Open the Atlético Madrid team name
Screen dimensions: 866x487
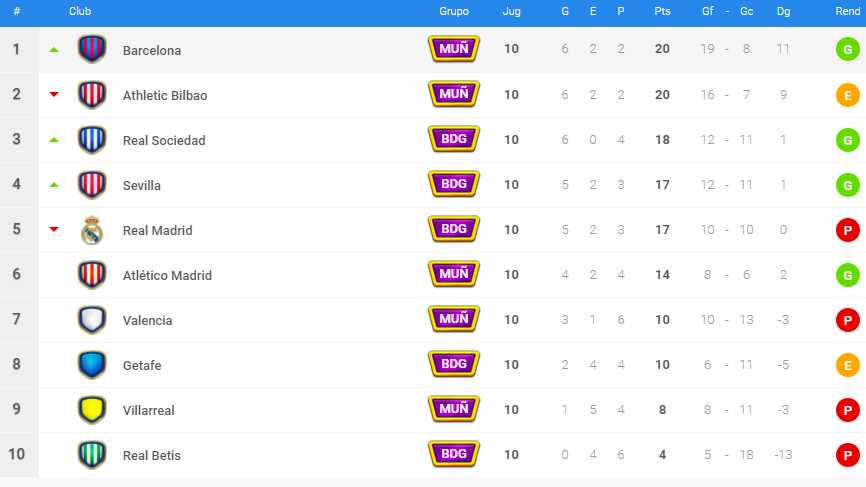point(167,275)
